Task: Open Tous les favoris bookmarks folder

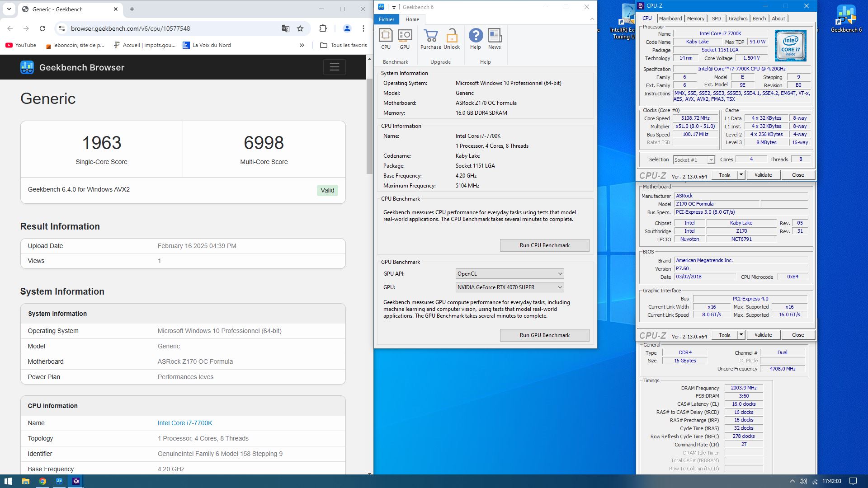Action: click(x=343, y=45)
